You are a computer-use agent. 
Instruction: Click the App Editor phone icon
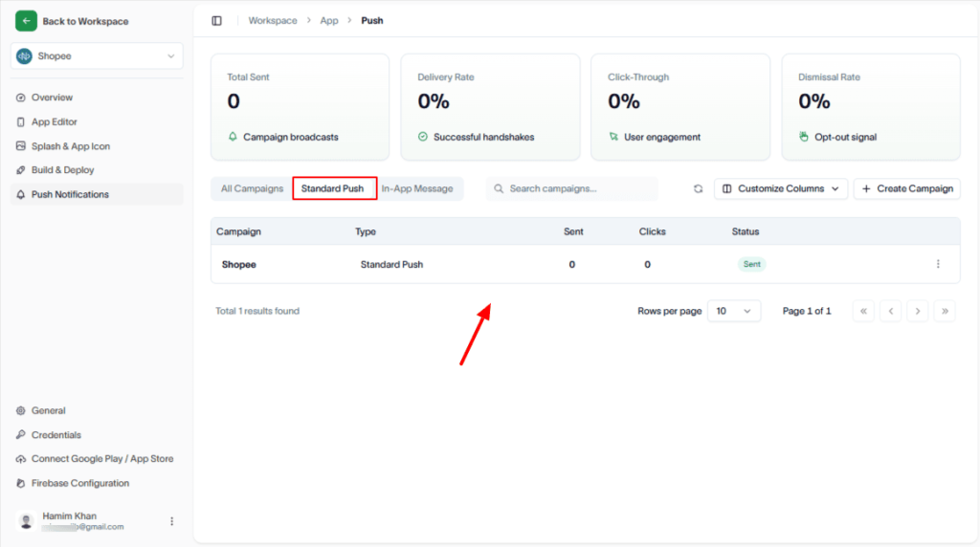[21, 121]
